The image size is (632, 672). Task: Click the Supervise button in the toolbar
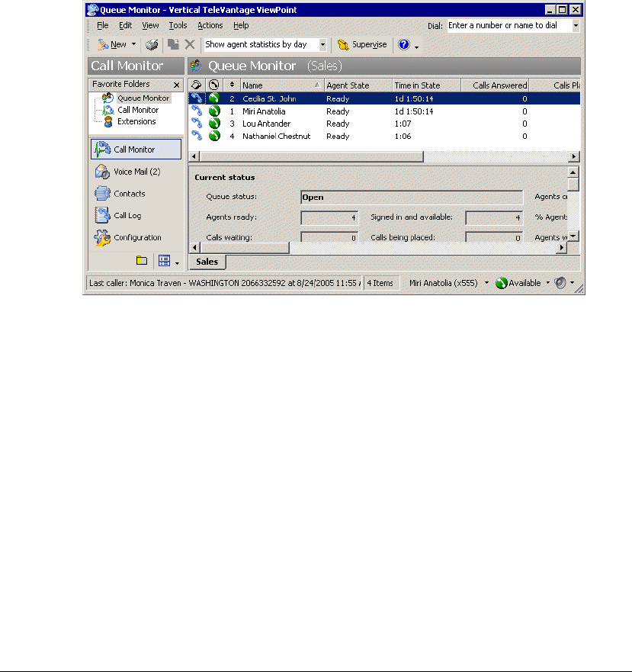click(x=362, y=45)
